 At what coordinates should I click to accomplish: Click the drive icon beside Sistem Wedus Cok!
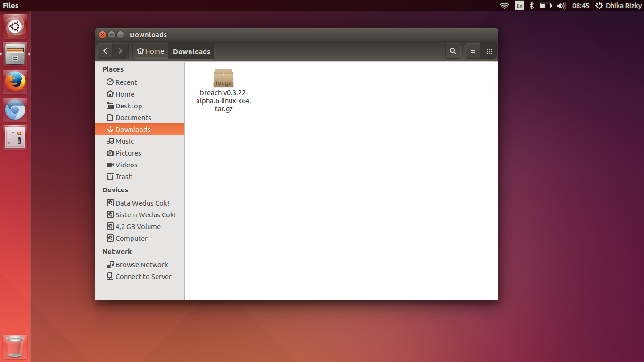[110, 214]
